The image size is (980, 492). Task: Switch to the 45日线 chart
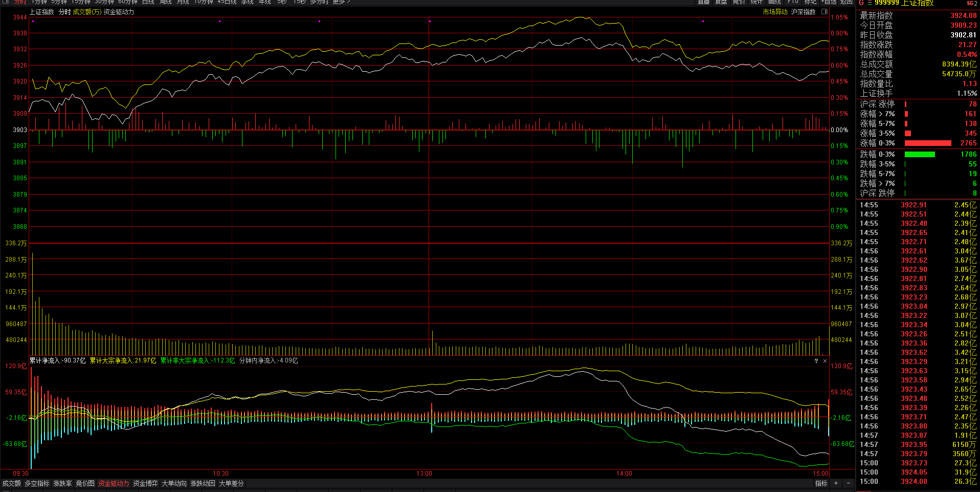[227, 2]
